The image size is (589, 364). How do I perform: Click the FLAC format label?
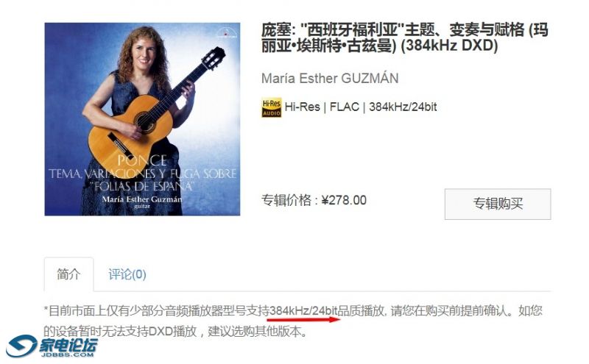(345, 107)
